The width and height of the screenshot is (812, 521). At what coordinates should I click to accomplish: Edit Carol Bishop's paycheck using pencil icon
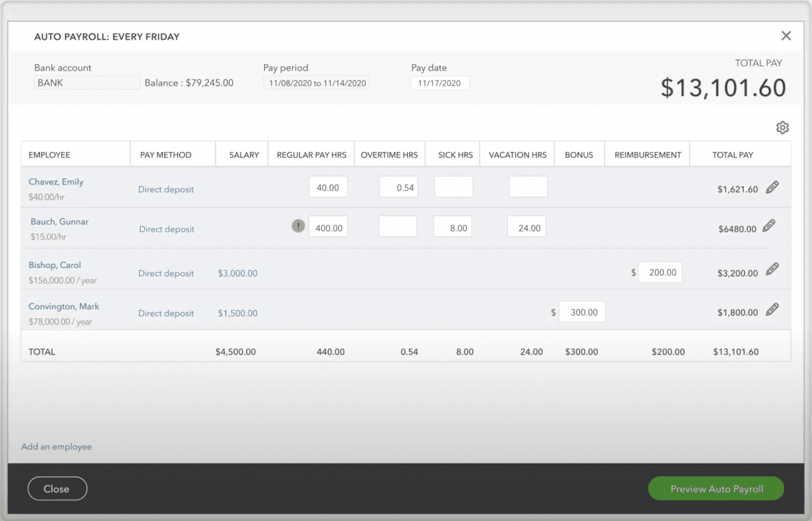(x=772, y=268)
